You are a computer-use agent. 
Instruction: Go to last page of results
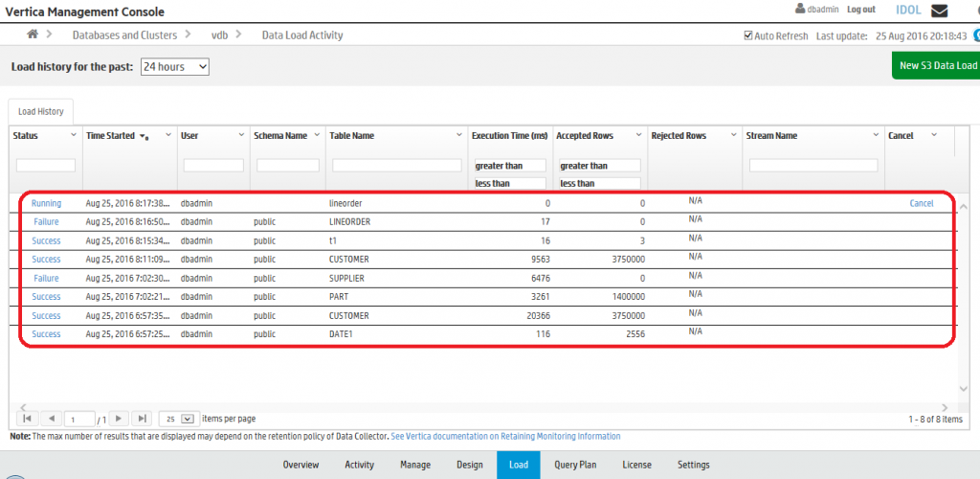coord(142,419)
